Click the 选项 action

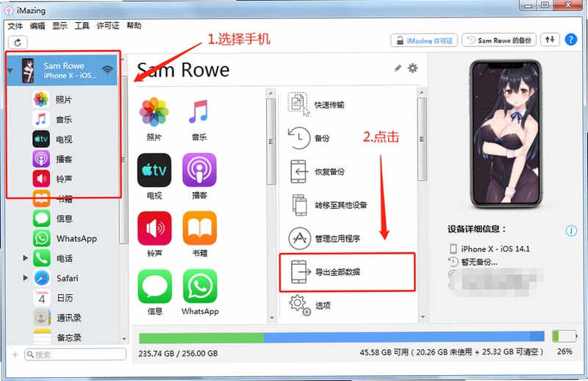click(x=309, y=305)
